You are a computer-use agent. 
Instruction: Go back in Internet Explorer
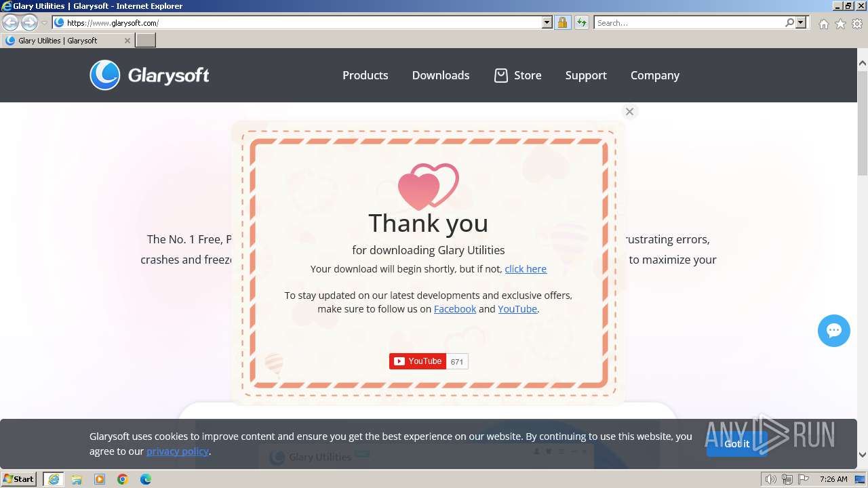coord(10,22)
